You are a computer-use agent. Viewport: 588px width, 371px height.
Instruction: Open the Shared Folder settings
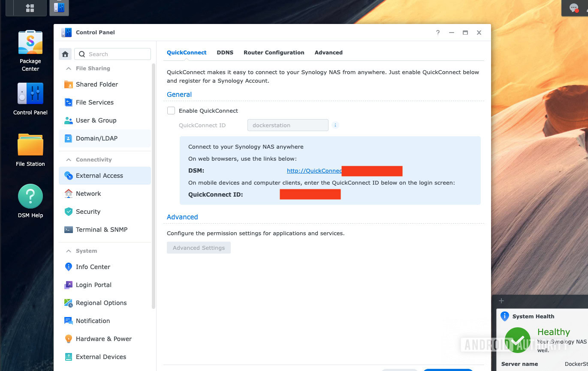click(96, 84)
